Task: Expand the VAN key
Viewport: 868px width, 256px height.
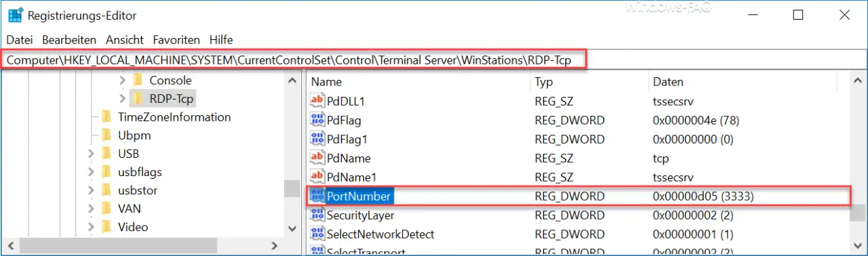Action: (x=91, y=209)
